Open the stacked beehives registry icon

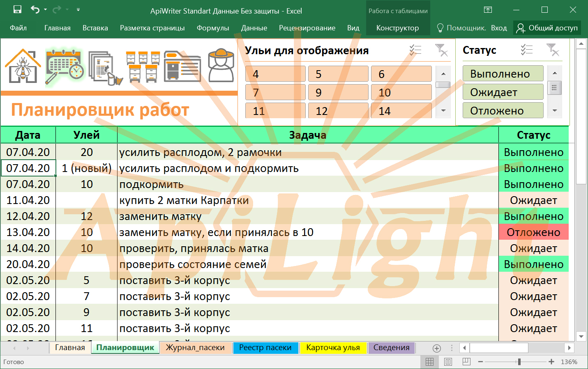pyautogui.click(x=143, y=67)
